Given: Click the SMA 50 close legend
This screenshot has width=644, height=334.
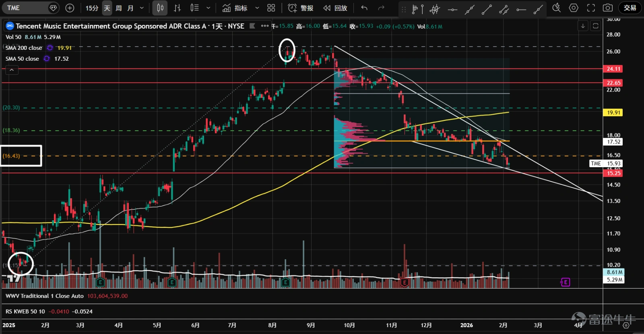Looking at the screenshot, I should [22, 59].
